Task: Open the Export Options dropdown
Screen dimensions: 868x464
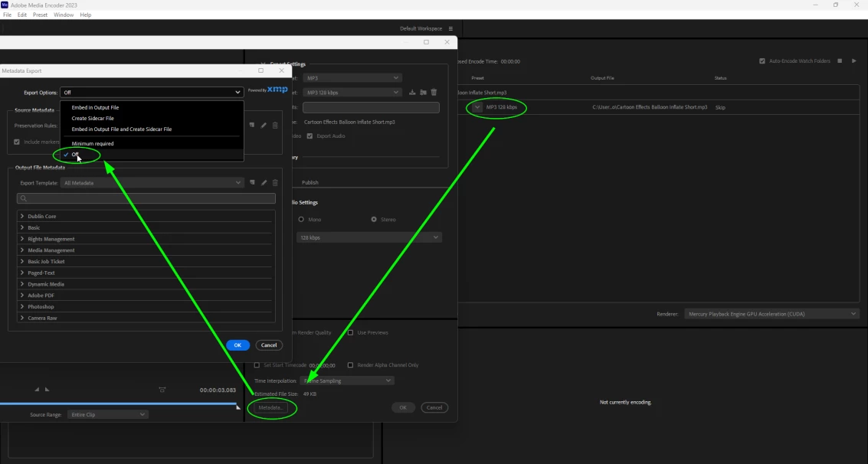Action: (x=152, y=93)
